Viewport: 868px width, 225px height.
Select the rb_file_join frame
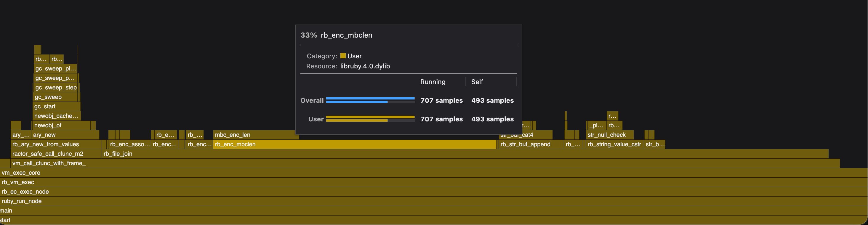(465, 154)
